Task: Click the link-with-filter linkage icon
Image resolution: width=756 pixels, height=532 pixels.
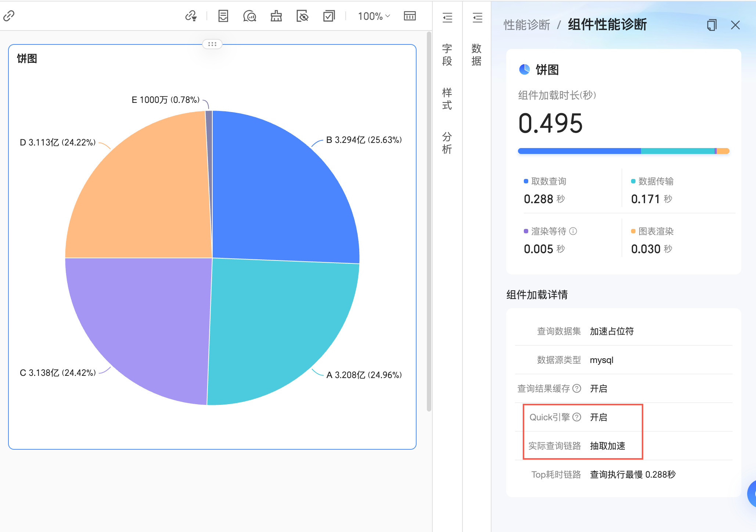Action: click(x=191, y=16)
